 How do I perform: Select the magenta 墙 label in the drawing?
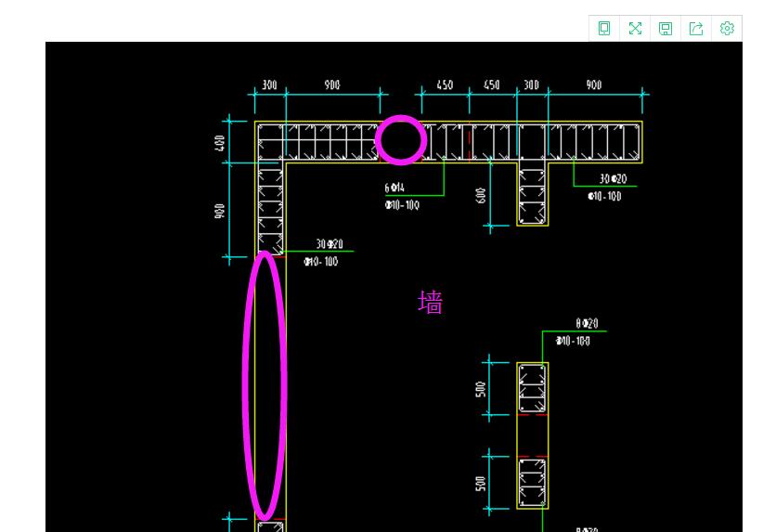click(430, 302)
